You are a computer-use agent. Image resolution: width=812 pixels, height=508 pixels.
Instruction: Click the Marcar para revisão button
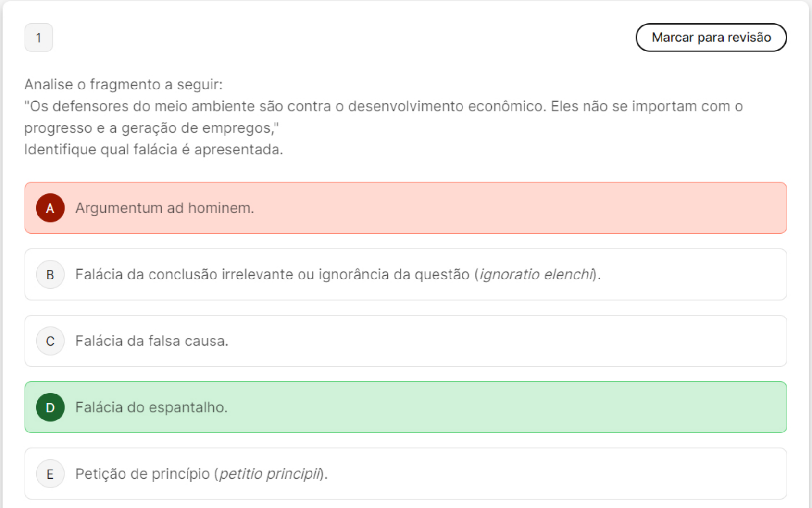pyautogui.click(x=711, y=38)
